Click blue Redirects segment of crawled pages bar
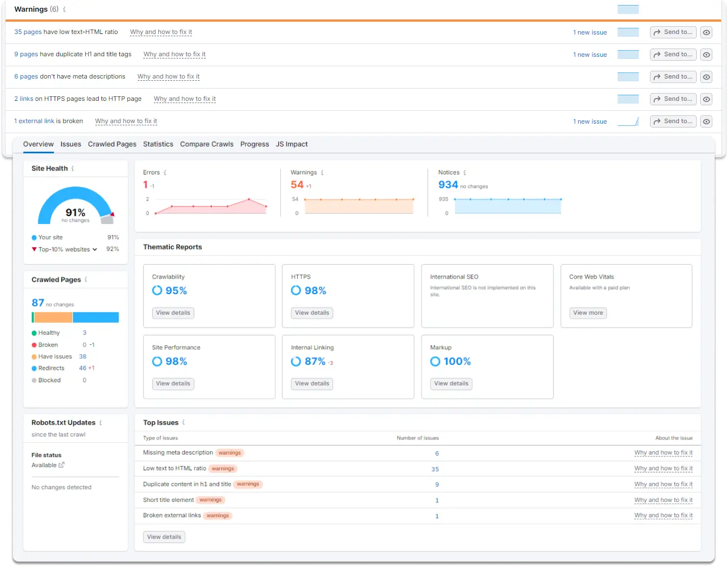 click(96, 318)
